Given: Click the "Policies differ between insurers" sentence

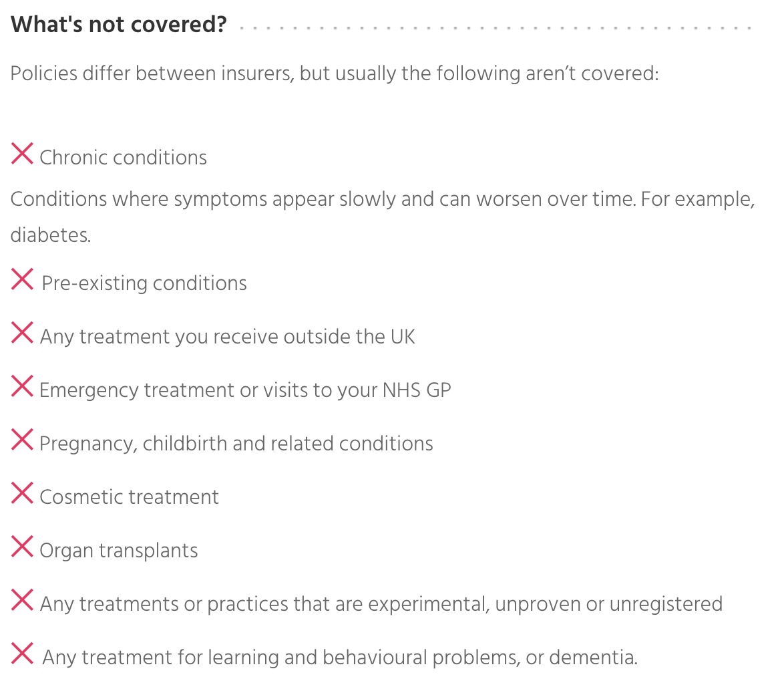Looking at the screenshot, I should pos(335,73).
